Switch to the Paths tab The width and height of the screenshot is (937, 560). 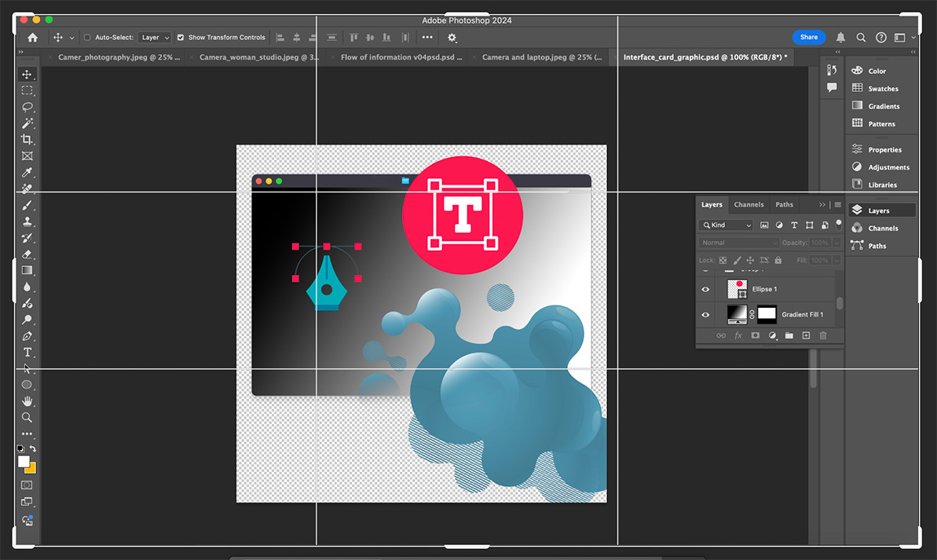coord(784,204)
